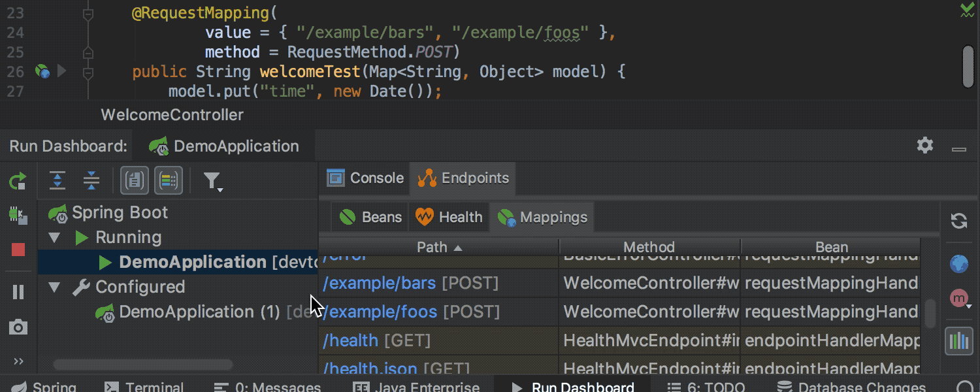Viewport: 980px width, 392px height.
Task: Fold the code block at line 23
Action: point(88,14)
